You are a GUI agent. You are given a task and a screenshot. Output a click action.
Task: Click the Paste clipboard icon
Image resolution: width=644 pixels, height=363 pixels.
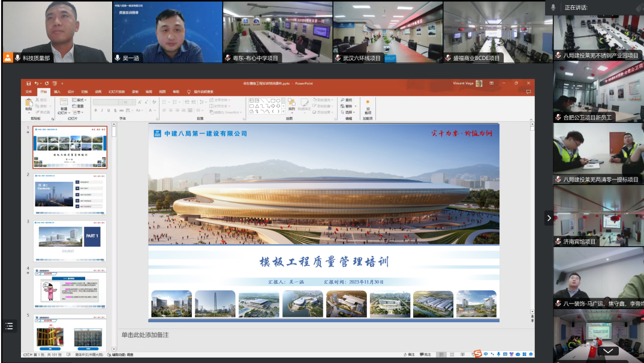pyautogui.click(x=28, y=104)
